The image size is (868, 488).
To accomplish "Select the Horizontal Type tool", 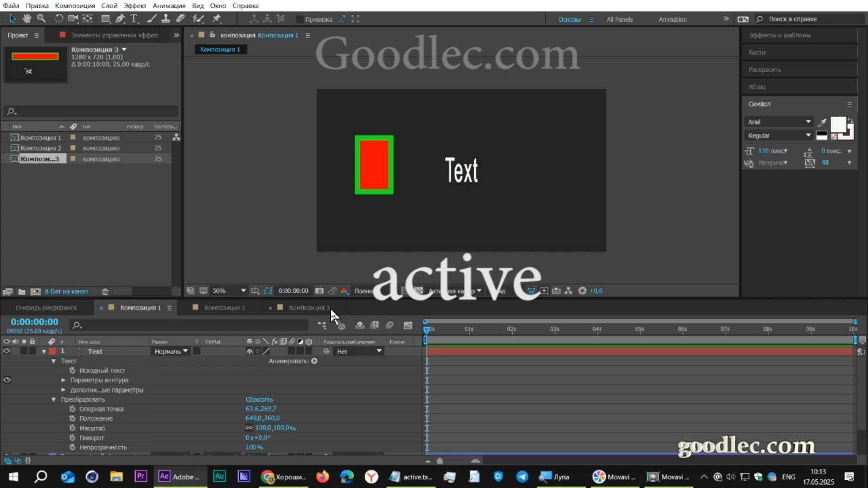I will [134, 19].
